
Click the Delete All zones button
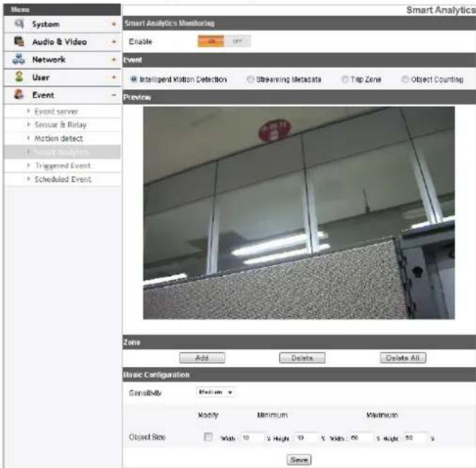click(403, 358)
